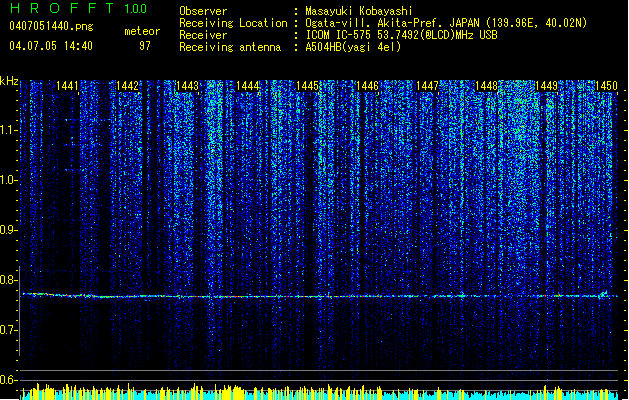Screen dimensions: 629x400
Task: Click the 0.7 kHz axis label
Action: [9, 330]
